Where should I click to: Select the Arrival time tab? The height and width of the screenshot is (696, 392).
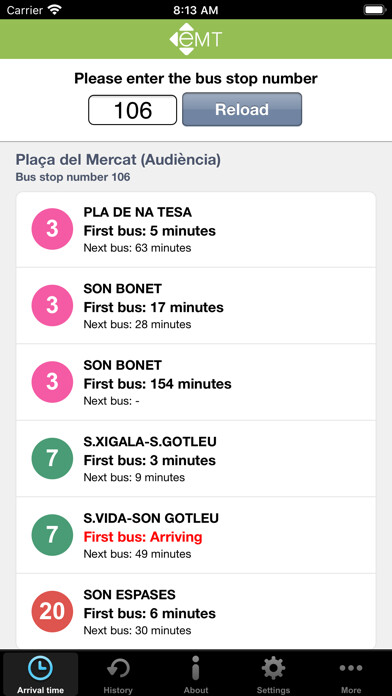(x=40, y=673)
